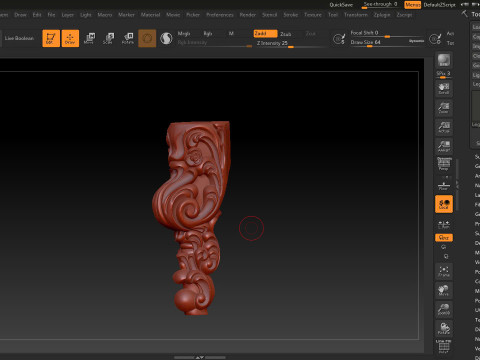The height and width of the screenshot is (360, 480).
Task: Toggle the Dynamic draw size button
Action: [416, 41]
